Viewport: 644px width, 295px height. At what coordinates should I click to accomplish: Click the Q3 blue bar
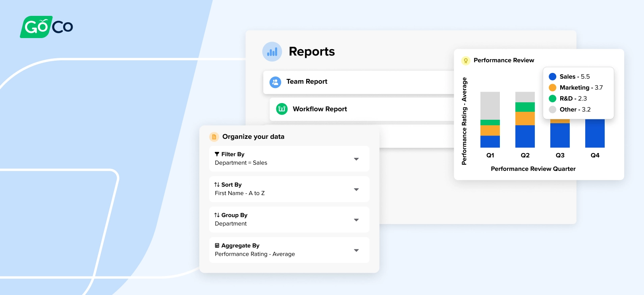tap(560, 135)
